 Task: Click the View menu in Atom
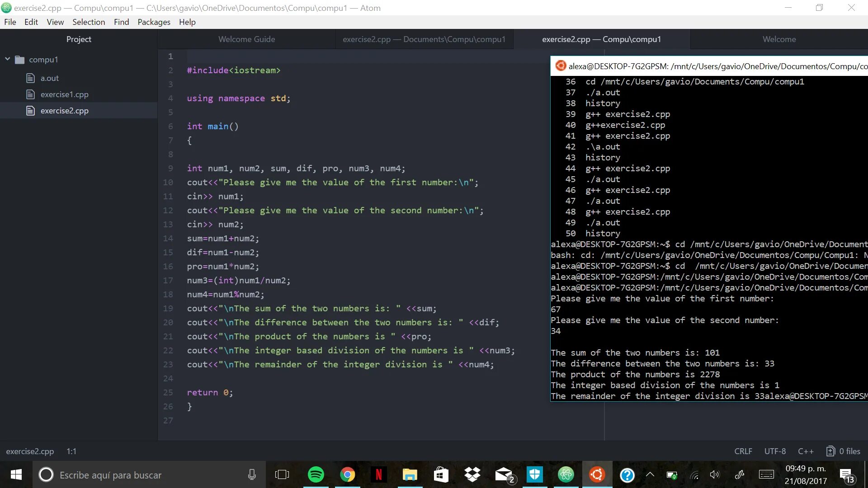[x=55, y=22]
